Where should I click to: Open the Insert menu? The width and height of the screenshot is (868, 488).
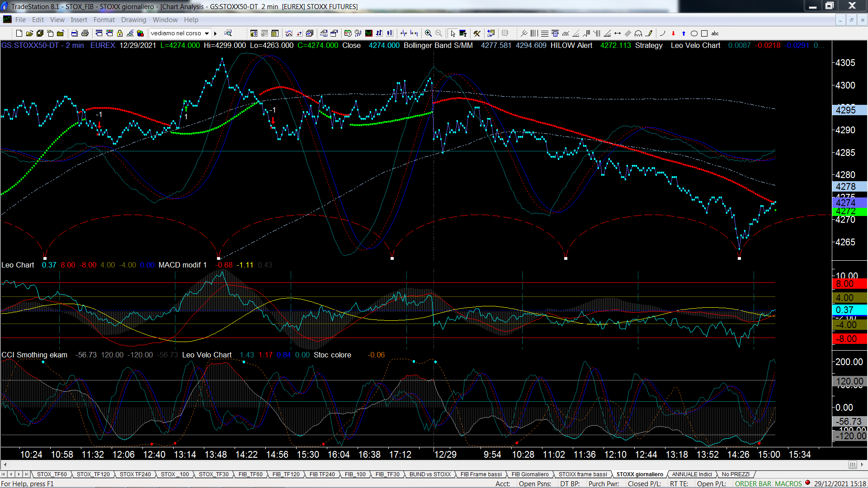pyautogui.click(x=79, y=20)
